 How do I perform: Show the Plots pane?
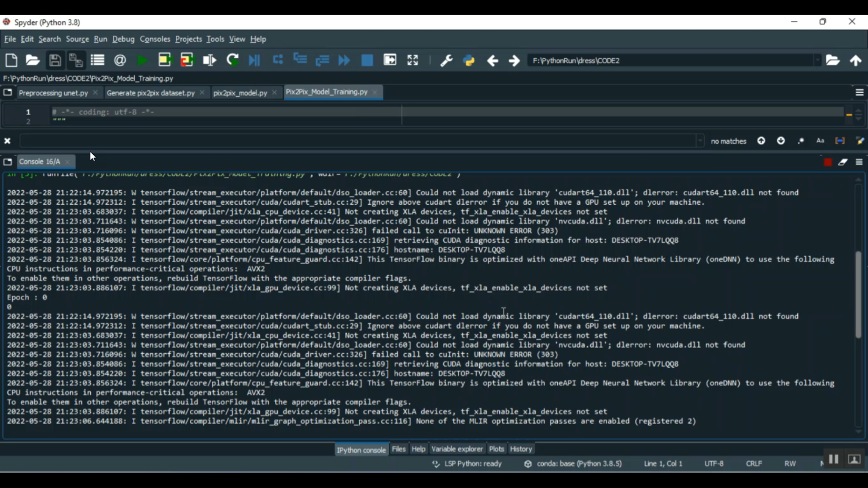[x=496, y=449]
